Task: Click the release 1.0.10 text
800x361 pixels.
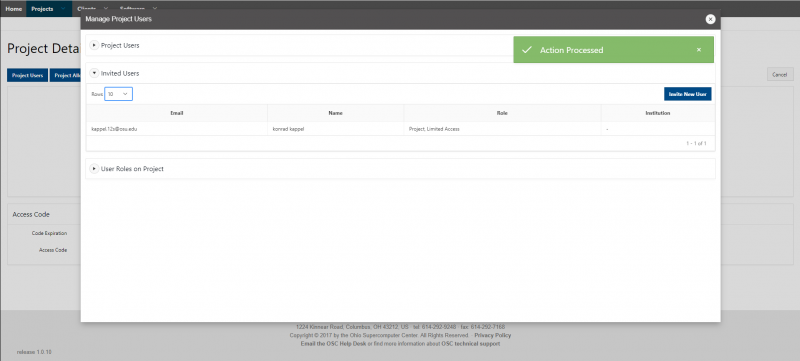Action: 34,352
